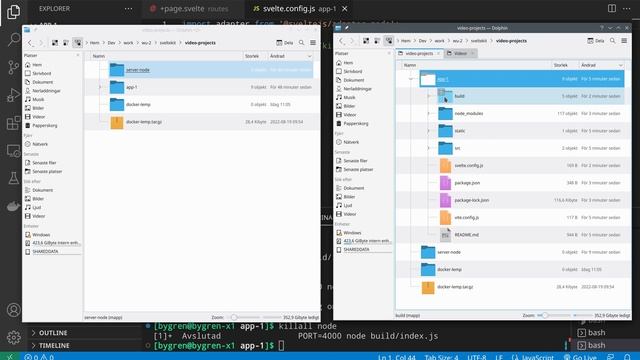Screen dimensions: 640x360
Task: Open search in the left Dolphin window
Action: [301, 42]
